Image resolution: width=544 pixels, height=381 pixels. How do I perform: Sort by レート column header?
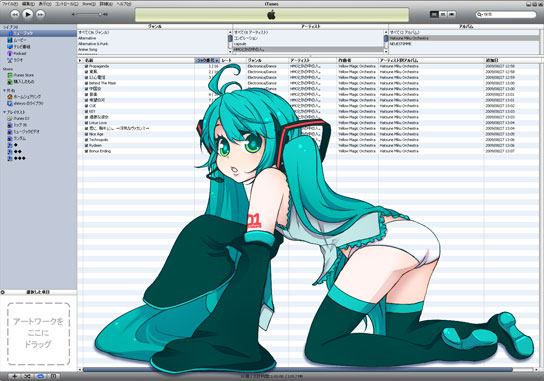pyautogui.click(x=233, y=60)
